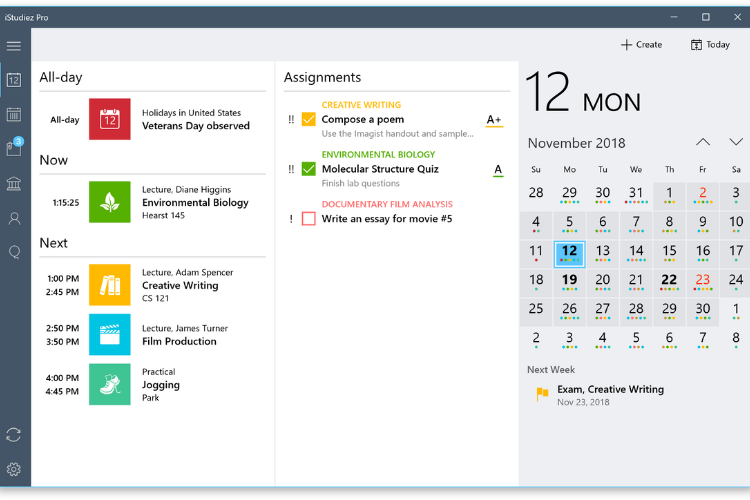Click the blue Film Production clapperboard icon
Image resolution: width=750 pixels, height=500 pixels.
(110, 334)
